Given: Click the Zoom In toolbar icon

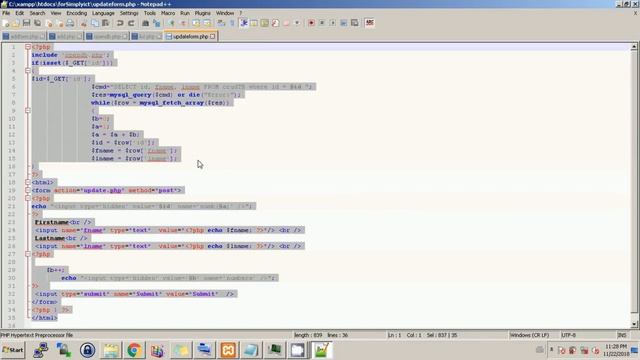Looking at the screenshot, I should 172,23.
